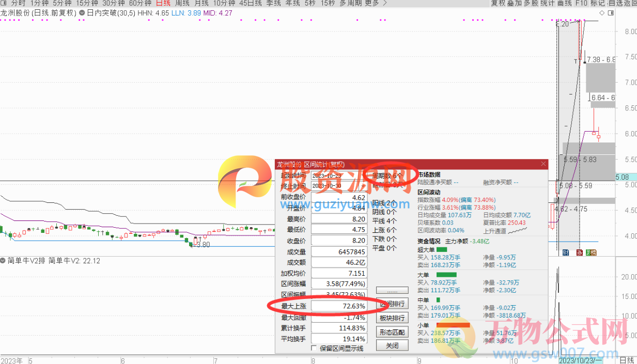637x364 pixels.
Task: Switch to the 1分钟 period tab
Action: (39, 3)
